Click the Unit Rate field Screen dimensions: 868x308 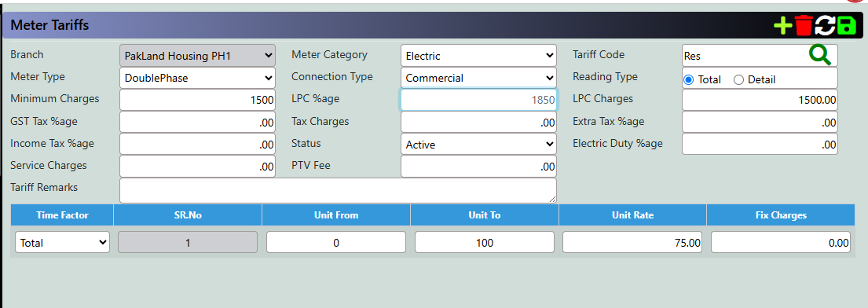(632, 242)
